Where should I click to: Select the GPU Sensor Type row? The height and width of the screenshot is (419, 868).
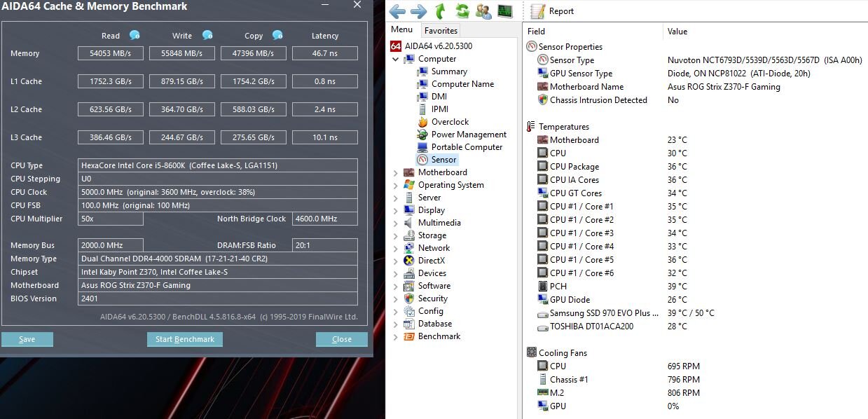point(695,74)
